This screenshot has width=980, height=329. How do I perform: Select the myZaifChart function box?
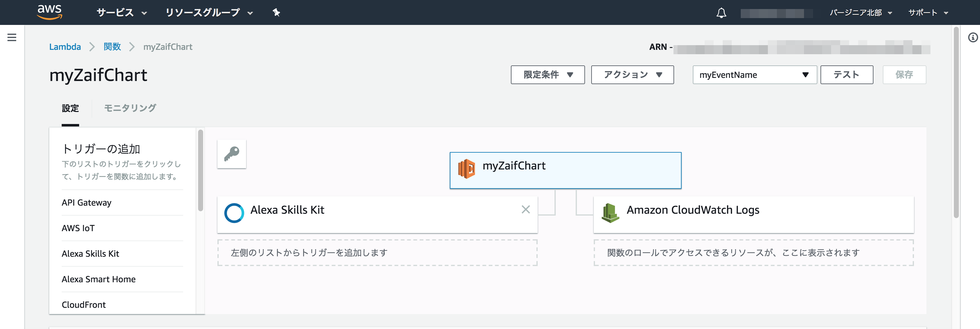(x=565, y=170)
